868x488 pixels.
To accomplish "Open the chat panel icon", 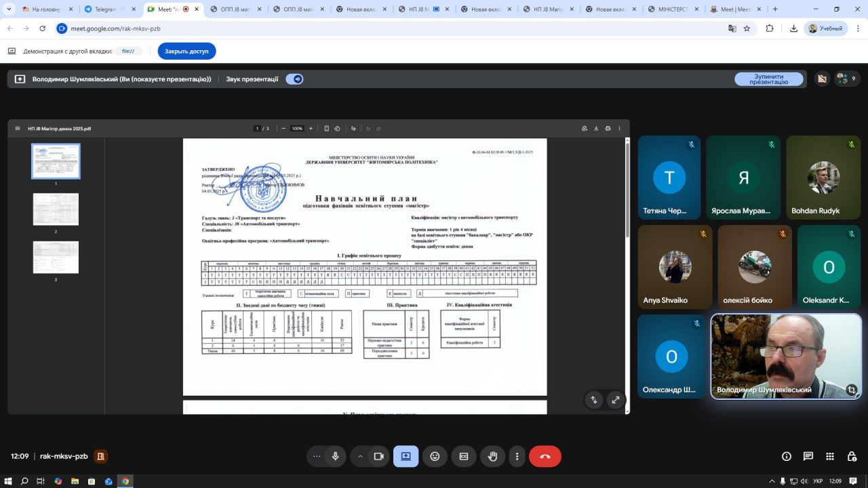I will (808, 456).
